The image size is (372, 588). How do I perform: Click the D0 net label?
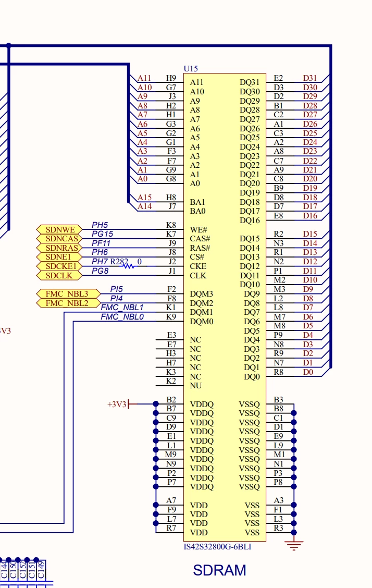point(308,372)
